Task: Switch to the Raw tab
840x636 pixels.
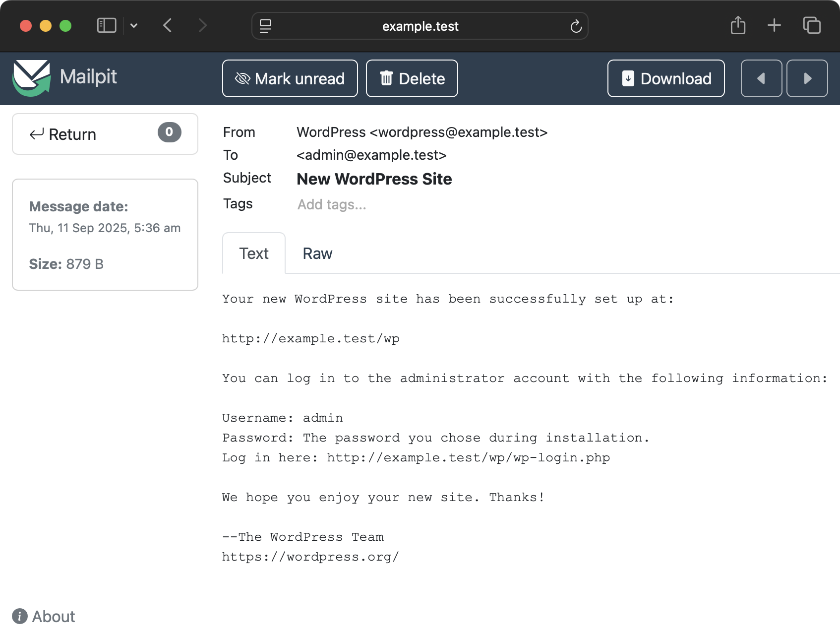Action: point(317,253)
